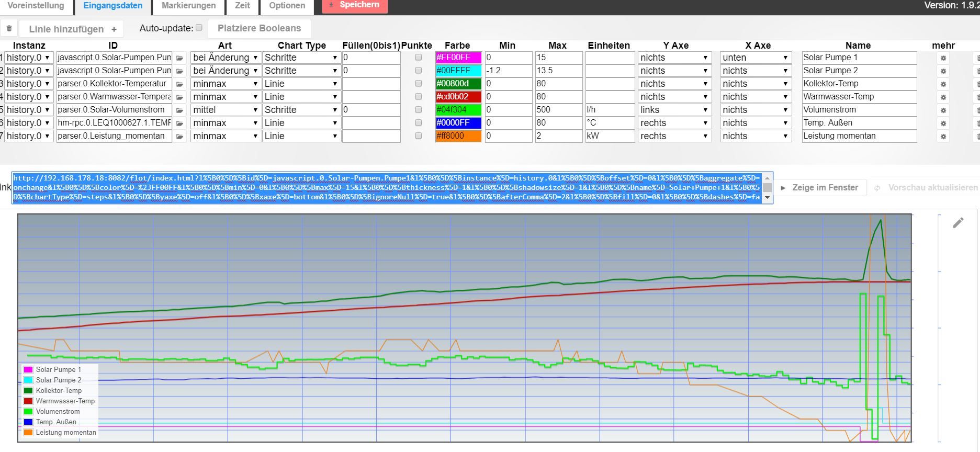The width and height of the screenshot is (980, 452).
Task: Enable Punkte checkbox for Solar Pumpe 2
Action: [x=418, y=70]
